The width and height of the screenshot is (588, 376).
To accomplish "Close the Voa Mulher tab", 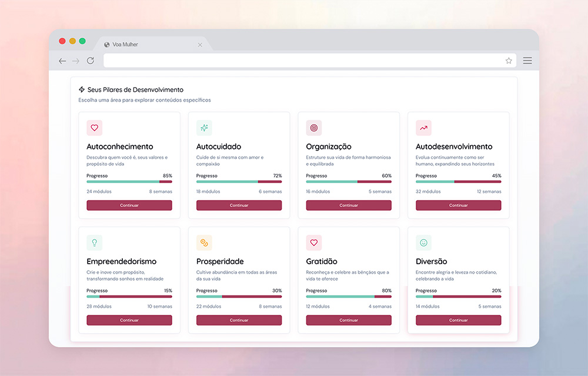I will pos(200,45).
